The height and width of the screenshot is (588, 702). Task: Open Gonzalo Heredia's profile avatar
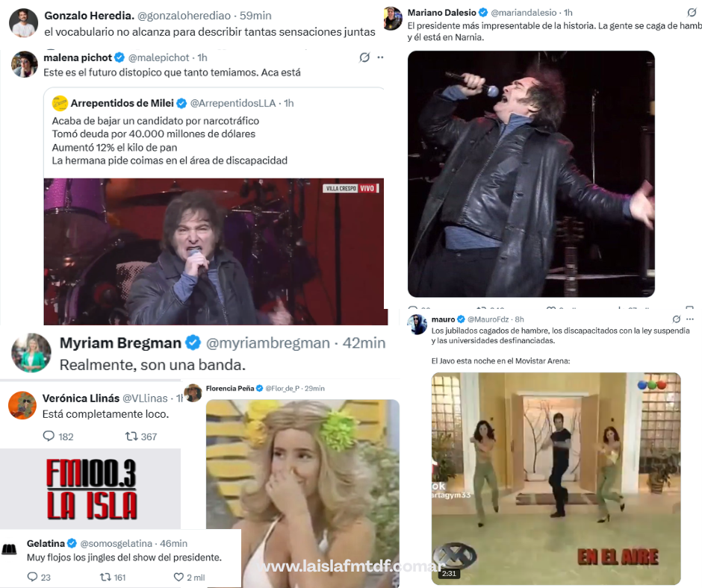click(x=23, y=22)
